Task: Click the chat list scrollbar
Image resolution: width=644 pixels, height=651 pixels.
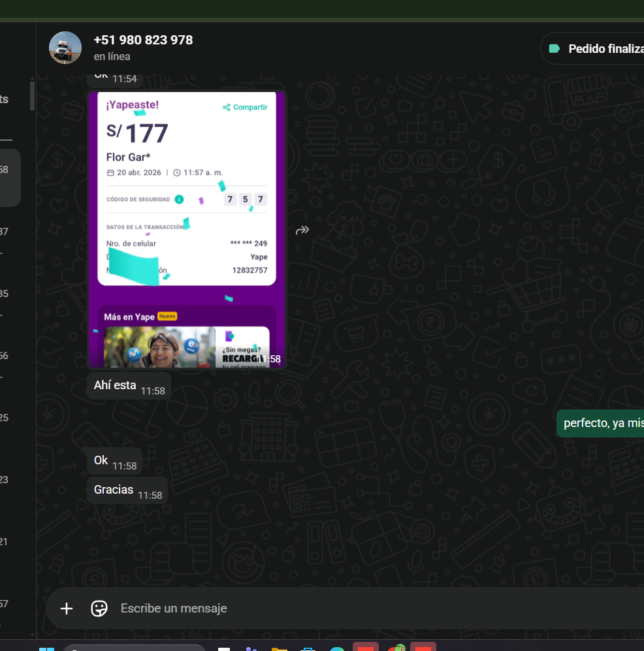Action: pos(32,98)
